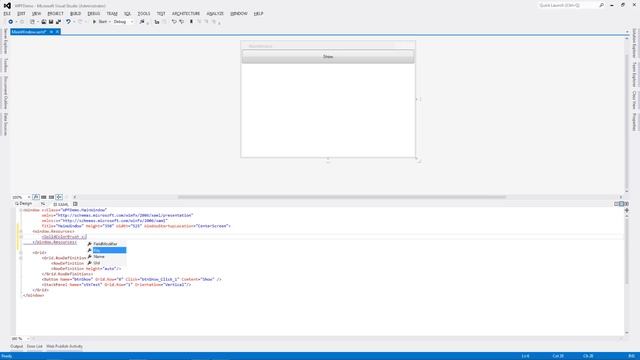Close the MainWindow.xaml document tab
The image size is (640, 360).
click(x=57, y=32)
